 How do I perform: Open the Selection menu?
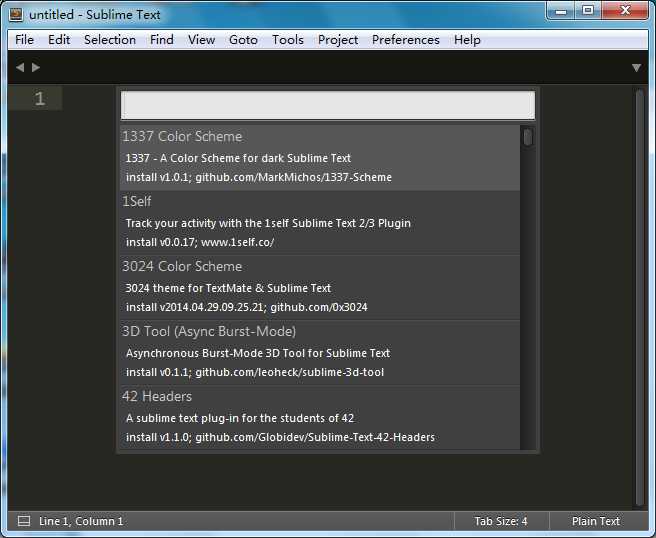(110, 40)
